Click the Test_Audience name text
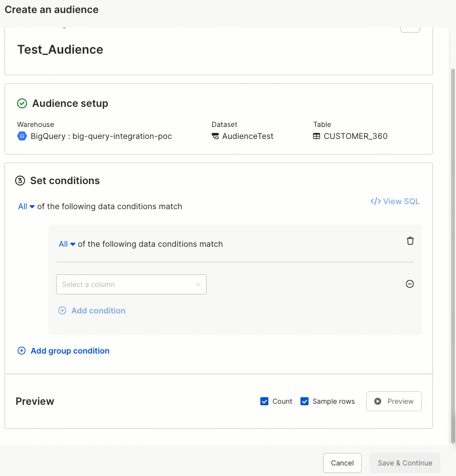Image resolution: width=456 pixels, height=476 pixels. (x=60, y=50)
